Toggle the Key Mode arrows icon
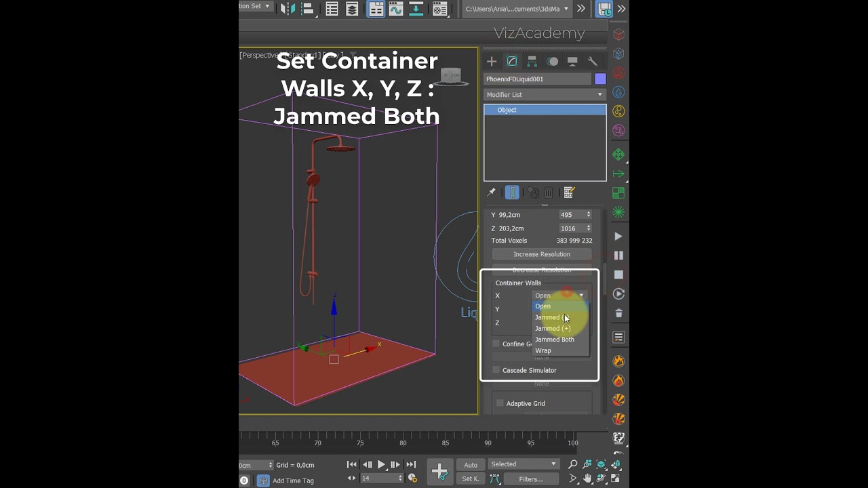 pyautogui.click(x=352, y=479)
